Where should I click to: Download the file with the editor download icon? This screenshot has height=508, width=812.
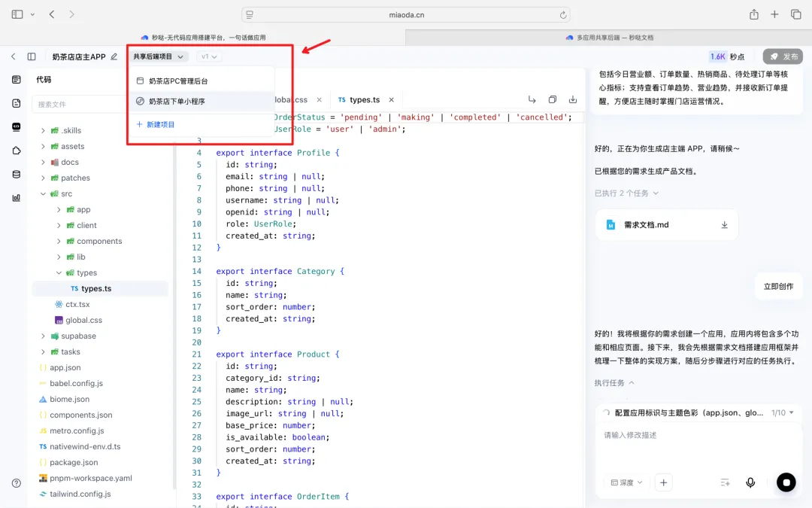click(x=573, y=99)
